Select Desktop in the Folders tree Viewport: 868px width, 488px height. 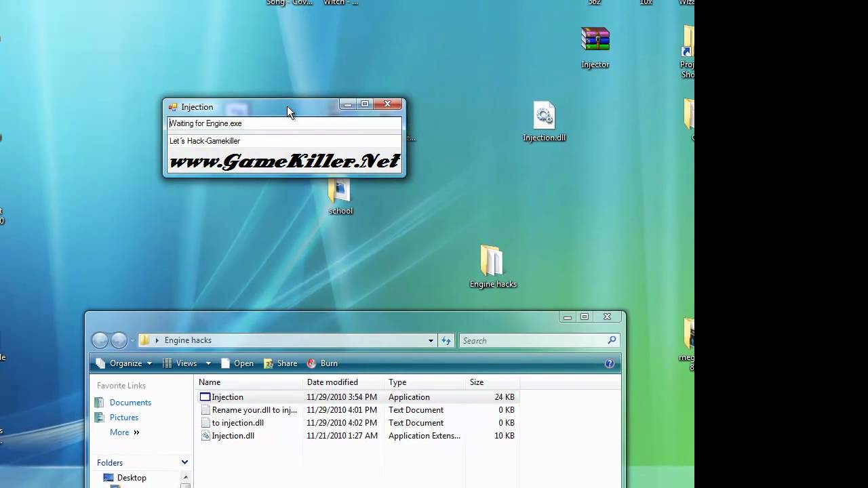(132, 478)
